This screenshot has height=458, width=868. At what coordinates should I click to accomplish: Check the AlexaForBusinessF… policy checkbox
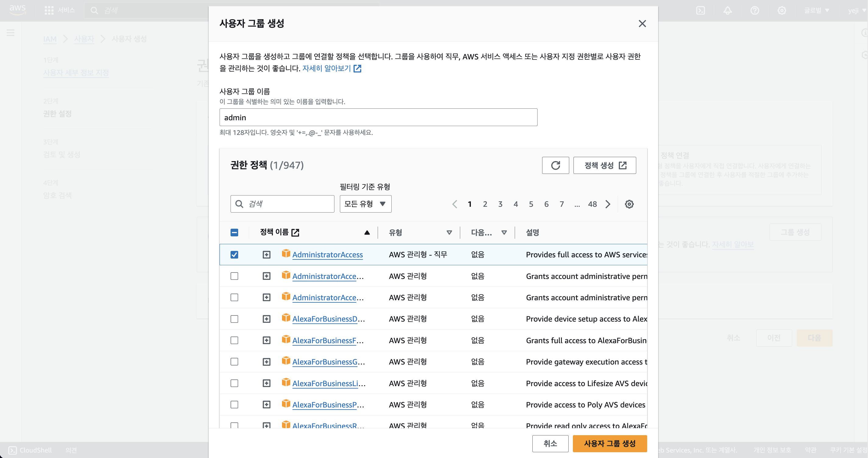pos(234,340)
